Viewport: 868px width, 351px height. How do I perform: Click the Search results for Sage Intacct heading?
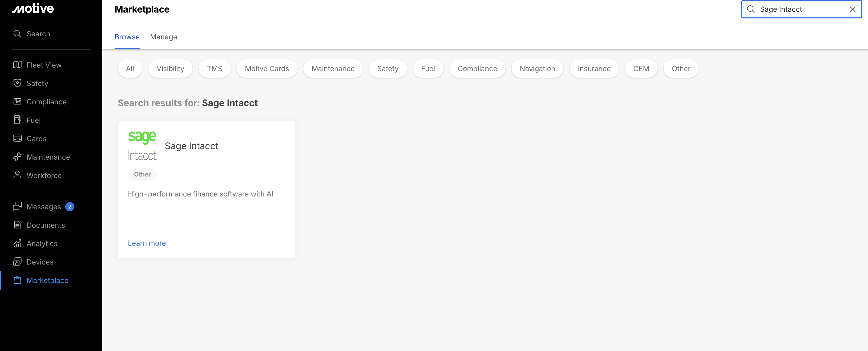(x=187, y=103)
